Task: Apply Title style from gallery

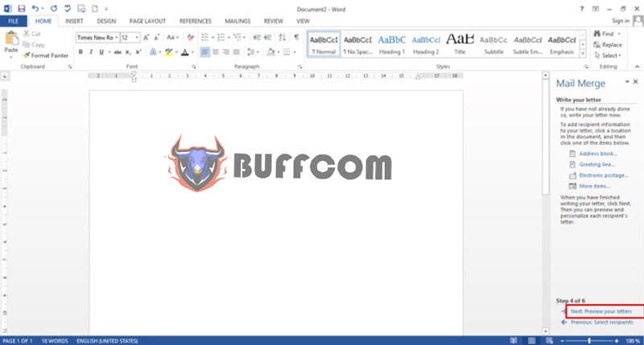Action: pyautogui.click(x=460, y=44)
